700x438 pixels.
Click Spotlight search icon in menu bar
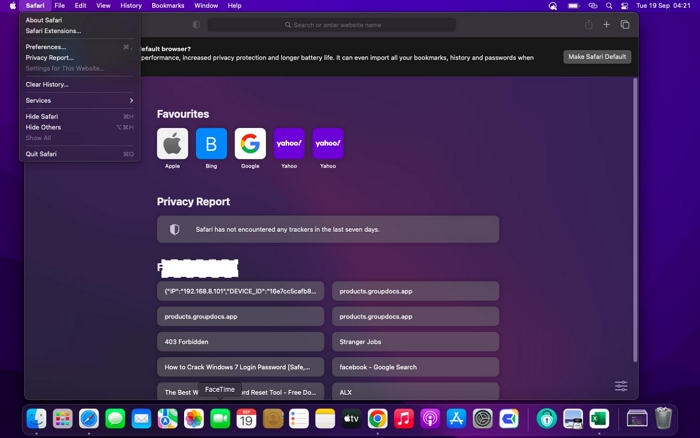click(x=609, y=6)
